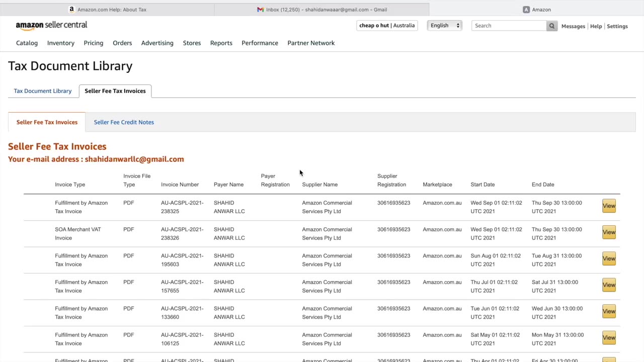Select the orange Seller Fee Tax Invoices sub-tab
Viewport: 644px width, 362px height.
point(47,122)
